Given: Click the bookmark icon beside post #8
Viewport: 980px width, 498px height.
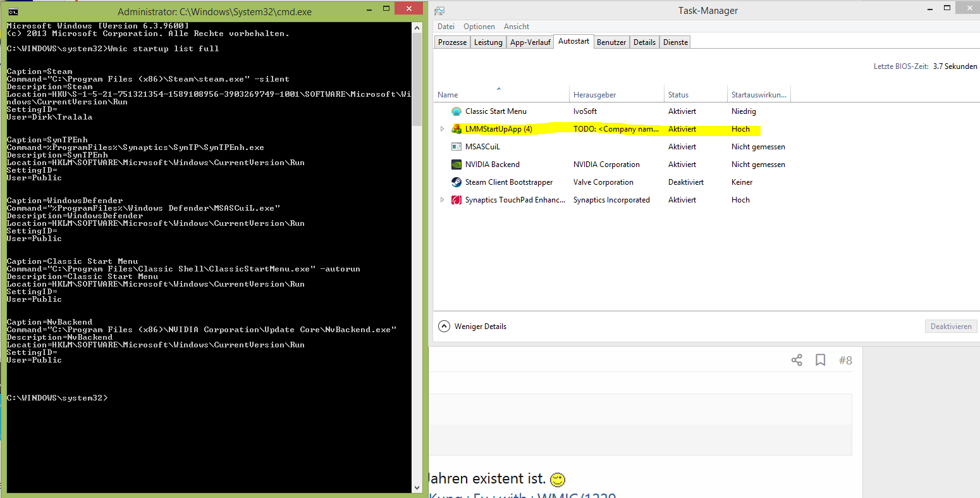Looking at the screenshot, I should pos(821,360).
